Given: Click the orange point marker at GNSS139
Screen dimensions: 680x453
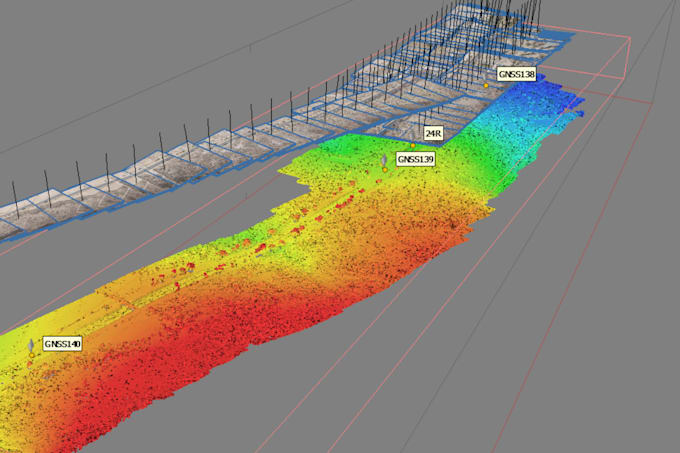Looking at the screenshot, I should tap(385, 170).
